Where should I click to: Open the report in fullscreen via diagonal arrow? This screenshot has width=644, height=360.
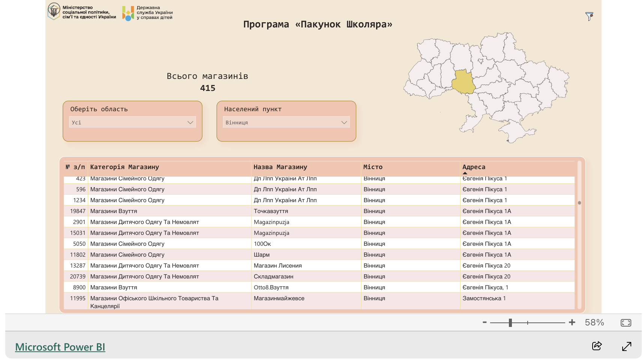(626, 346)
